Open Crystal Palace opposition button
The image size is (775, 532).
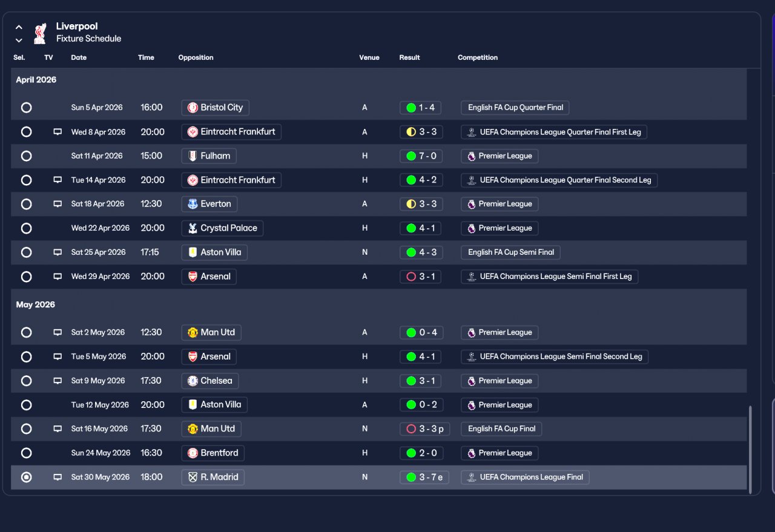222,228
